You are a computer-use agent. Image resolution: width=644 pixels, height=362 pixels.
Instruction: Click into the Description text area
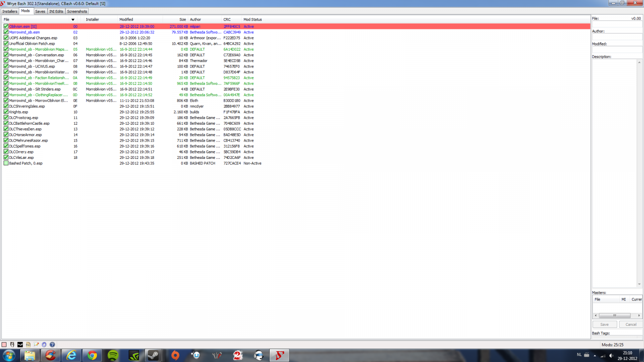pyautogui.click(x=614, y=173)
